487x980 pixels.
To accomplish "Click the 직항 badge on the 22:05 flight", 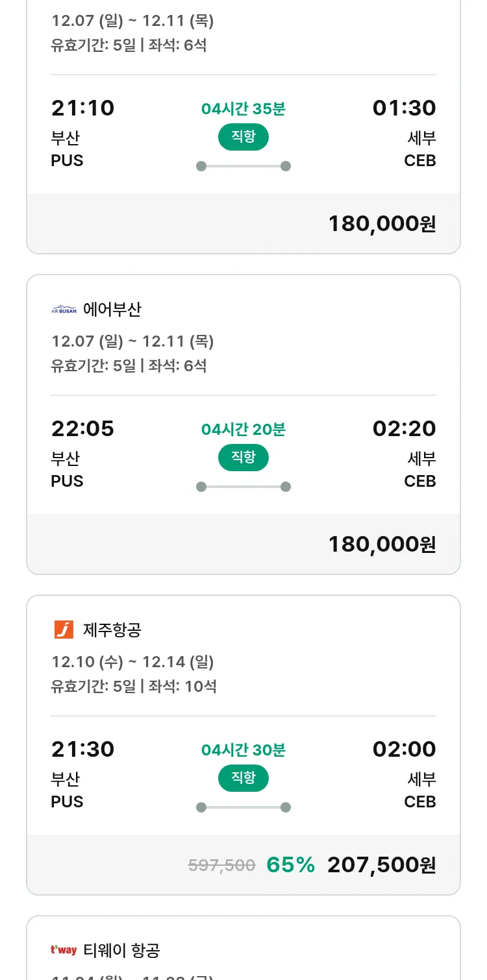I will (243, 458).
